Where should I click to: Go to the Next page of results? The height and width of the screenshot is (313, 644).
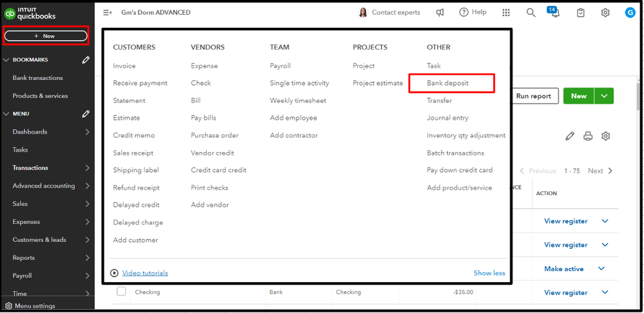click(x=600, y=171)
